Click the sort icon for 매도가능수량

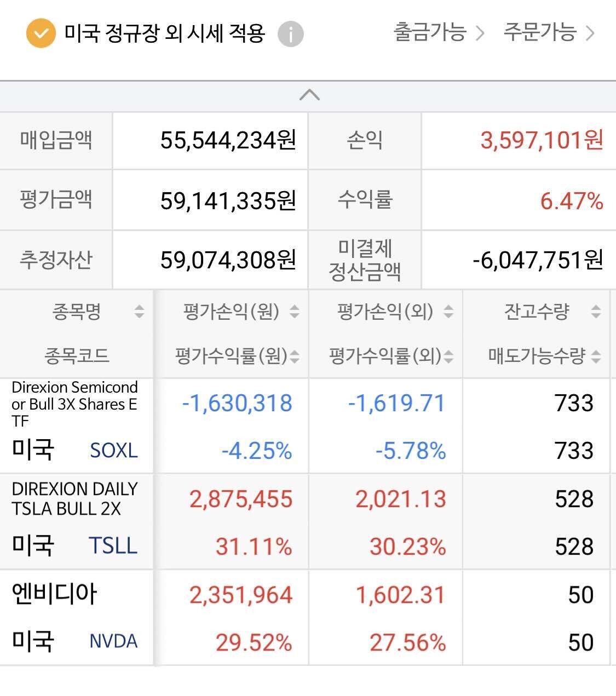coord(595,356)
